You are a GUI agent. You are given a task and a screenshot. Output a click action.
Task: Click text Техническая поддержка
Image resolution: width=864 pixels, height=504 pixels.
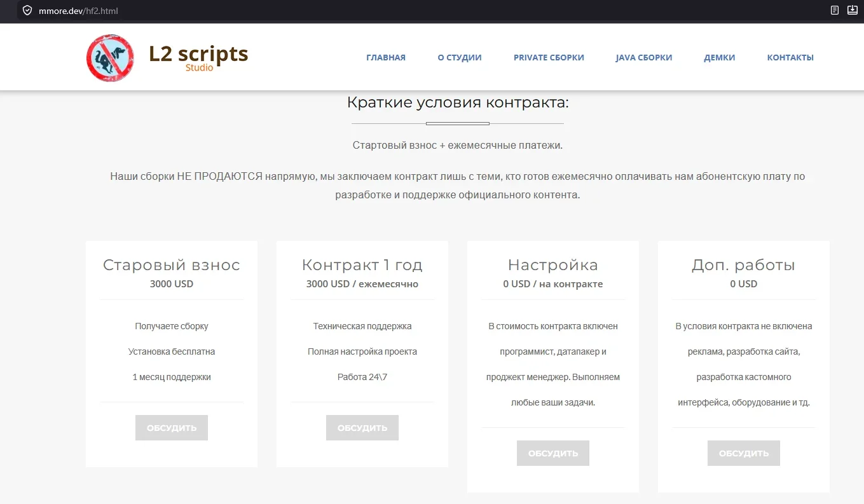coord(362,326)
